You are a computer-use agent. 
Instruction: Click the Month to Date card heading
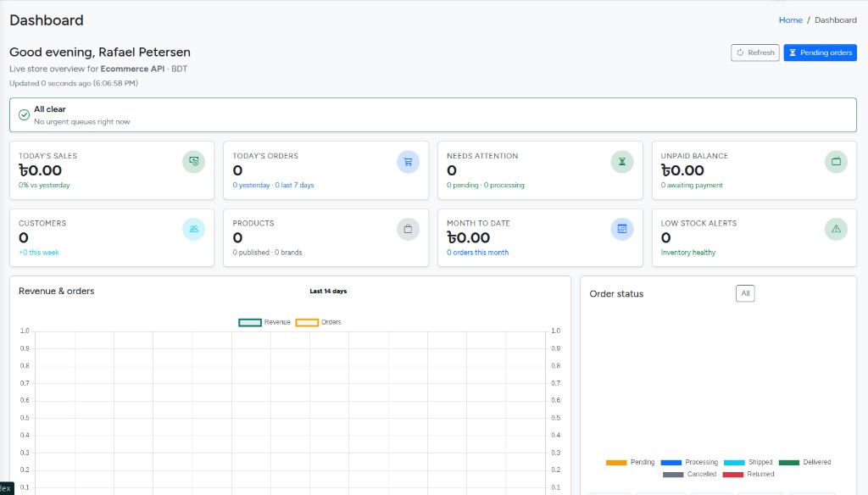(478, 223)
